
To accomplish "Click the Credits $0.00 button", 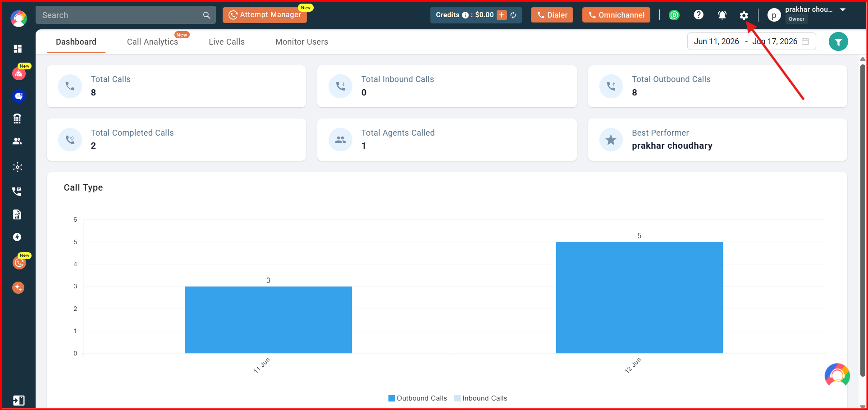I will point(476,15).
